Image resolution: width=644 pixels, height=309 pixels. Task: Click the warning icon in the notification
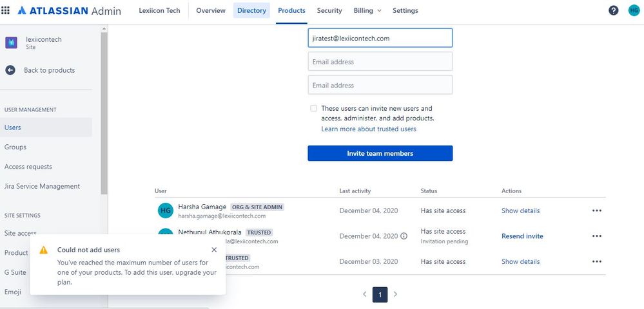coord(44,250)
